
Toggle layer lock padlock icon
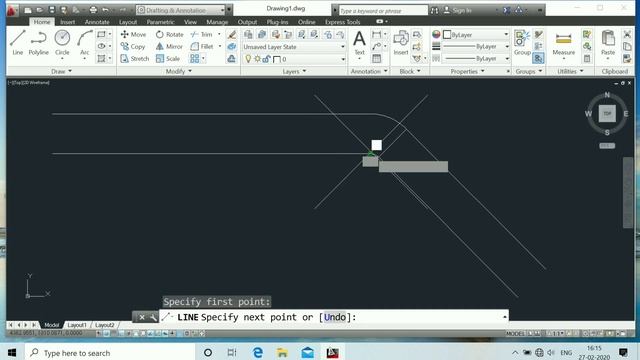tap(267, 59)
